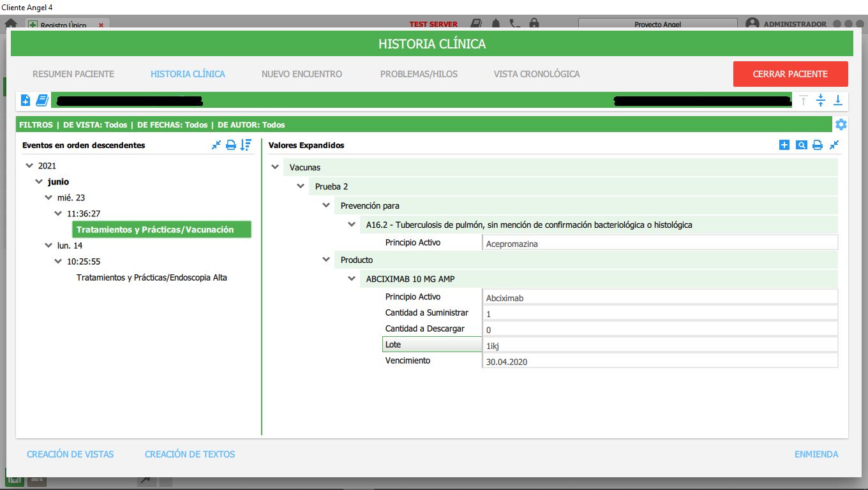868x490 pixels.
Task: Click the Enmienda link
Action: tap(816, 454)
